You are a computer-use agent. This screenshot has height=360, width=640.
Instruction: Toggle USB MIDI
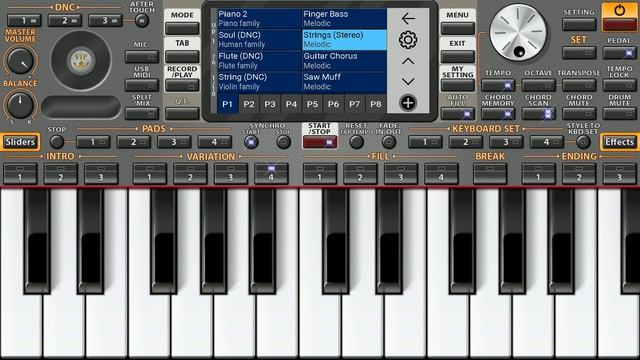click(x=142, y=85)
